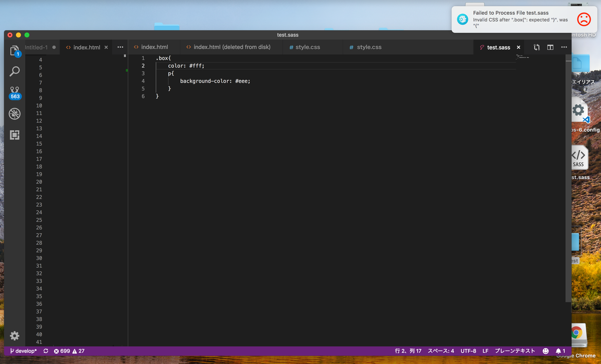Viewport: 601px width, 364px height.
Task: Open Source Control view with 563 badge
Action: [x=15, y=93]
